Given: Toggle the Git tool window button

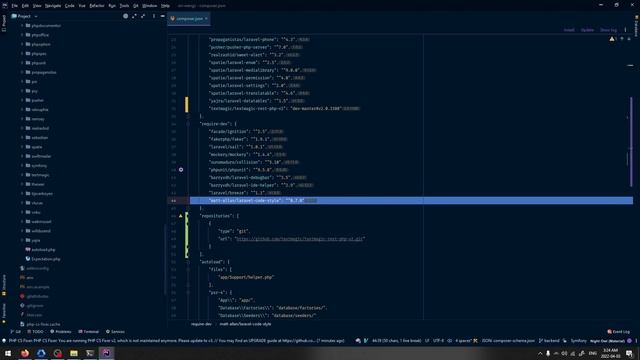Looking at the screenshot, I should (x=16, y=331).
